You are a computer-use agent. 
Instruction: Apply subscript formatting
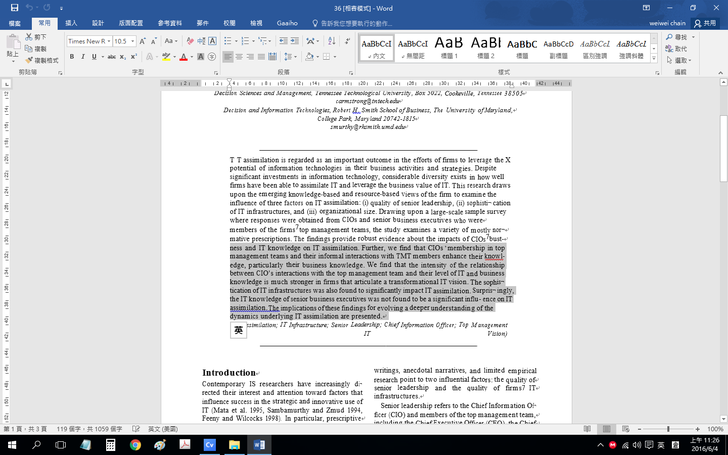[122, 57]
